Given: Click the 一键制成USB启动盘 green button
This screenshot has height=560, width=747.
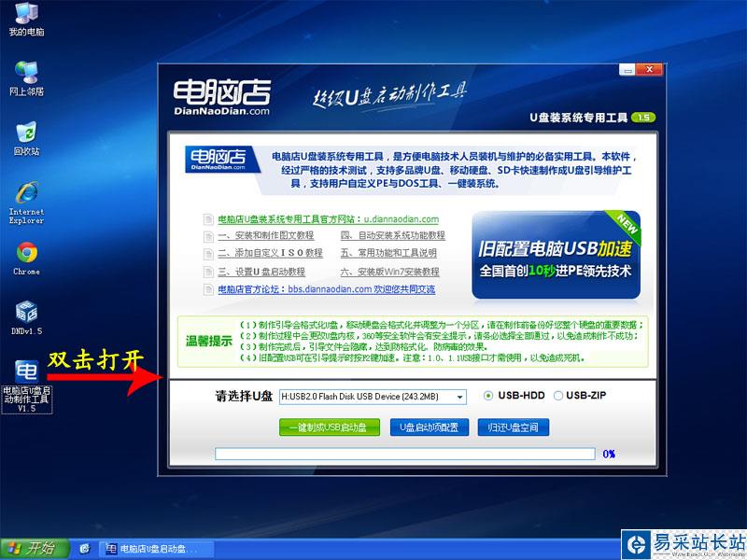Looking at the screenshot, I should click(x=330, y=427).
